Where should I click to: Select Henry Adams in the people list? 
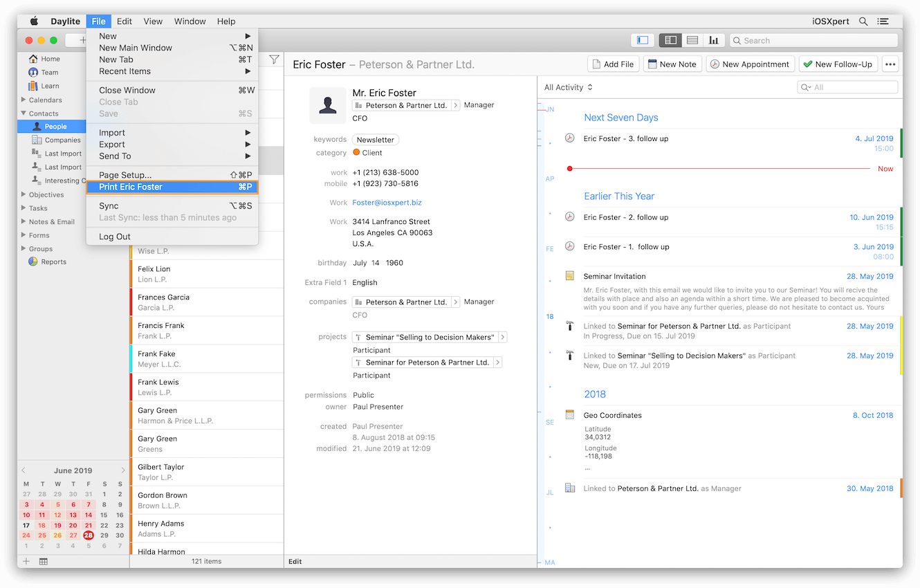pos(207,529)
